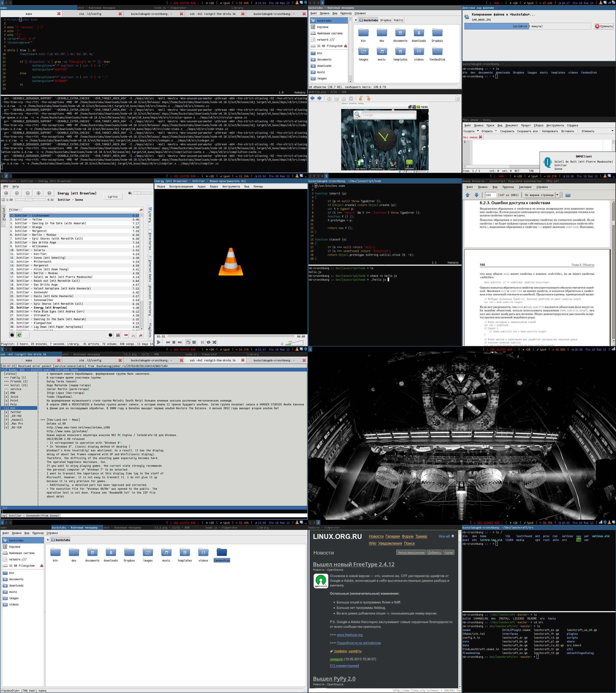Open the Форум link on LINUX.ORG.RU

tap(408, 536)
